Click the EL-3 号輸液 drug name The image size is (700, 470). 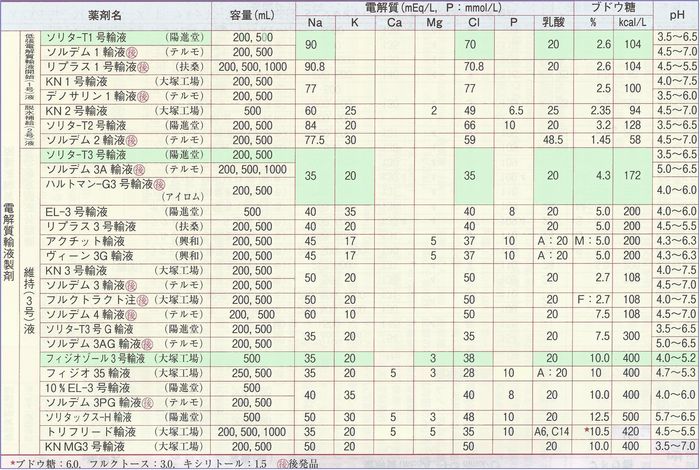[76, 212]
